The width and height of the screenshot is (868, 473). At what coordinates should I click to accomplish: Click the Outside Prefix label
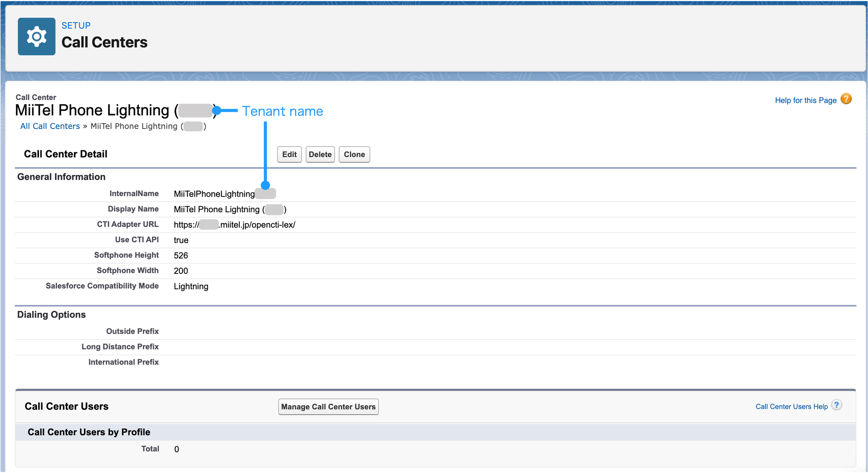tap(132, 331)
